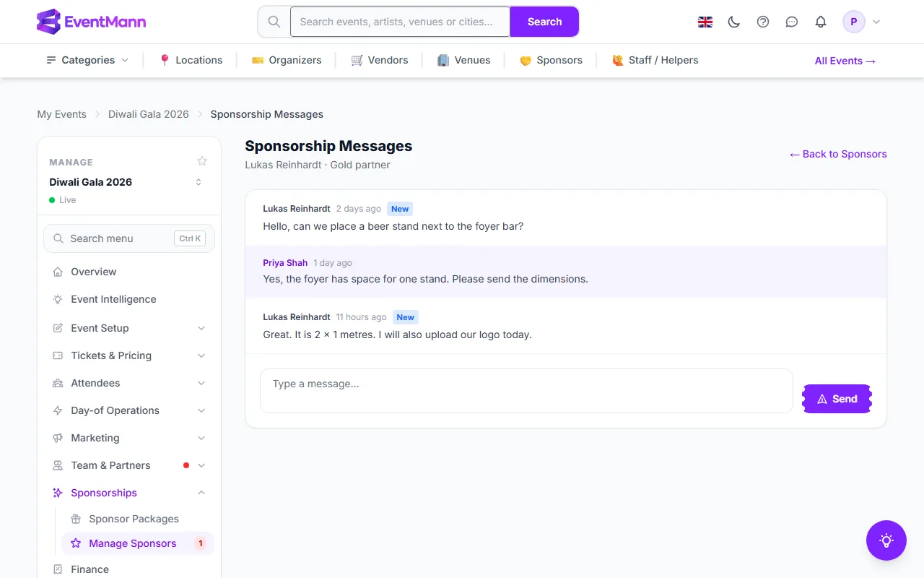The height and width of the screenshot is (578, 924).
Task: Open Venues in the nav bar
Action: pyautogui.click(x=464, y=60)
